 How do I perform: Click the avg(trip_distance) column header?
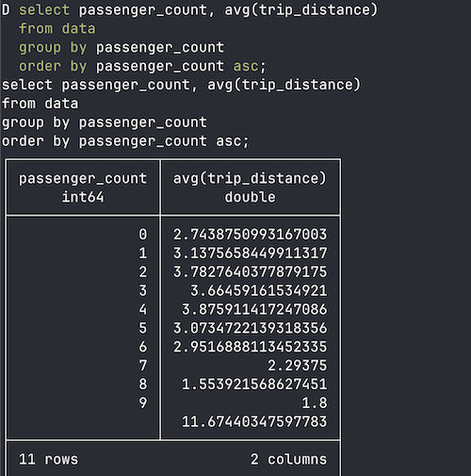[250, 178]
